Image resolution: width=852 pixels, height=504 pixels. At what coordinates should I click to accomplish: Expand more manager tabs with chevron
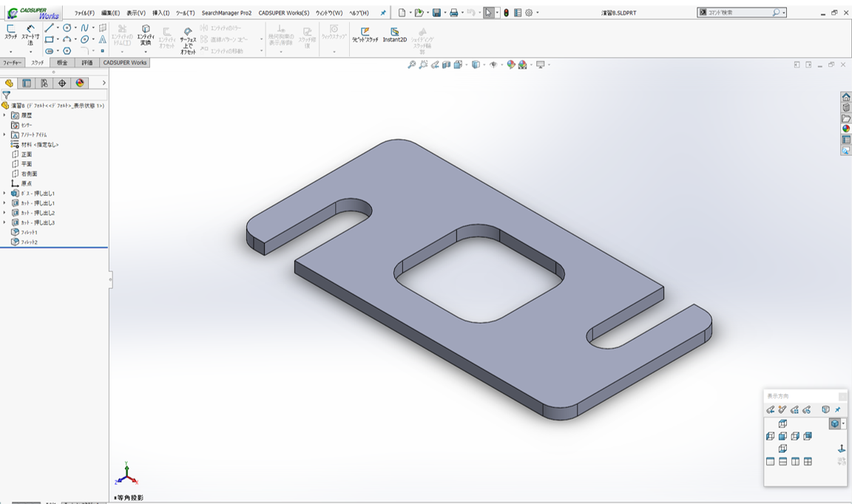click(104, 83)
